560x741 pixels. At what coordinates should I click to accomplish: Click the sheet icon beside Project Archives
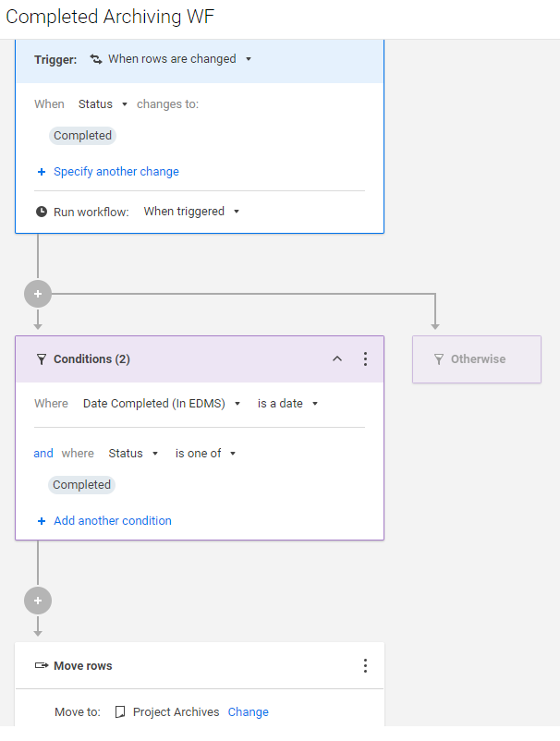tap(120, 711)
